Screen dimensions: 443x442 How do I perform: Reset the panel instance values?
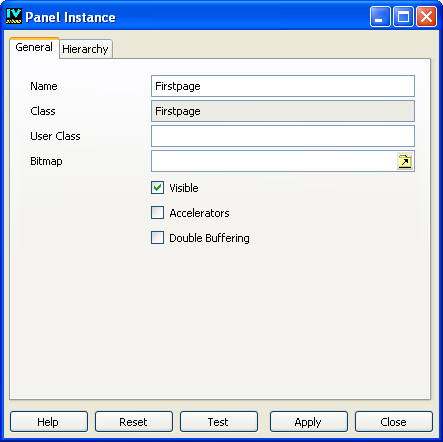point(134,422)
